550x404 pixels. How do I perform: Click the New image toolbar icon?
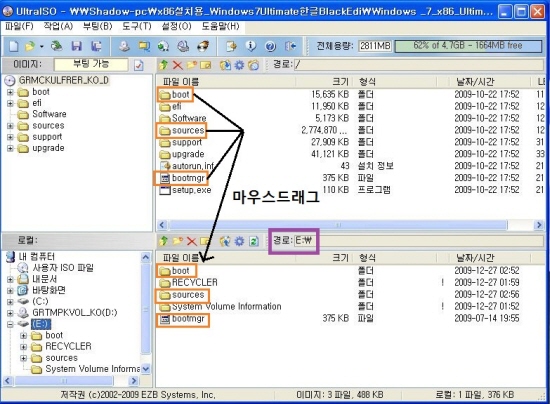[13, 46]
